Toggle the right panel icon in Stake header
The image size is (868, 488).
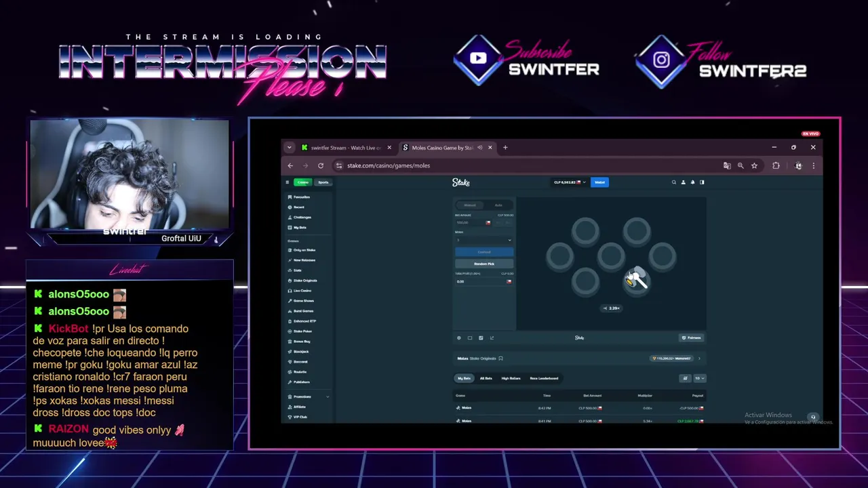click(x=702, y=182)
